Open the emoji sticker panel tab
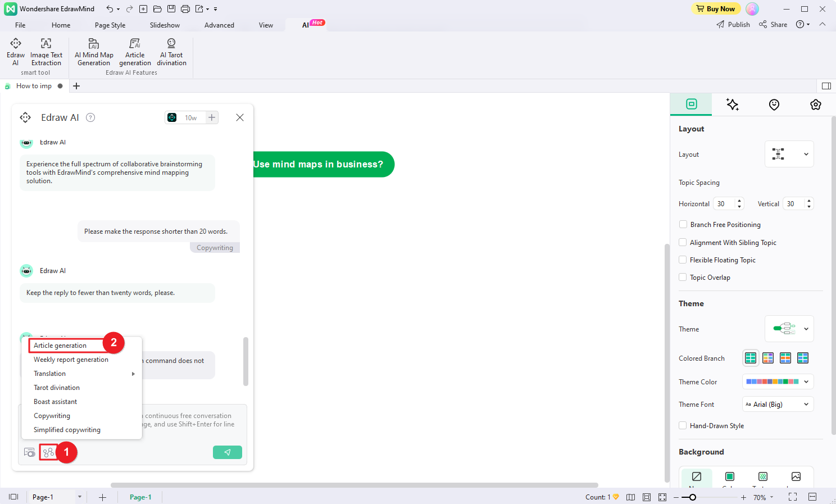 (774, 105)
